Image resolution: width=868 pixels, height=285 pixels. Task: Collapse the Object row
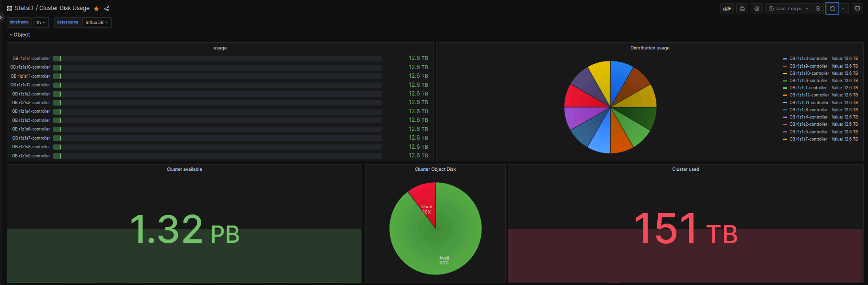[20, 35]
